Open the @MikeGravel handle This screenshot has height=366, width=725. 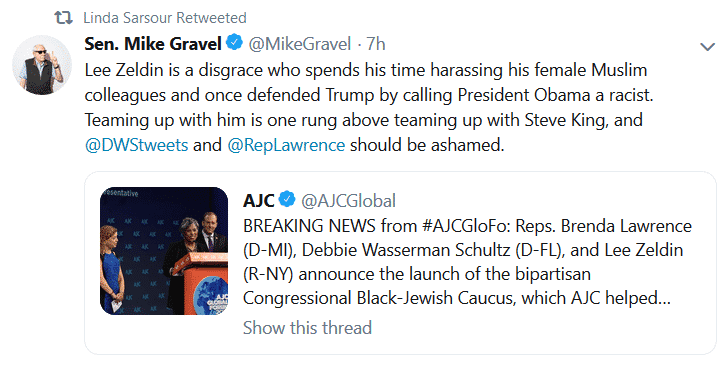[x=300, y=44]
